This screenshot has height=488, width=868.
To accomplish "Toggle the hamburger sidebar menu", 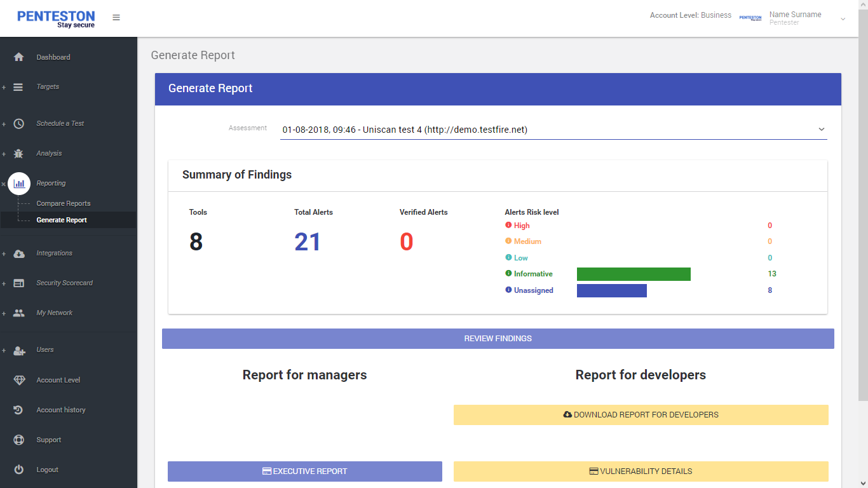I will pos(116,18).
